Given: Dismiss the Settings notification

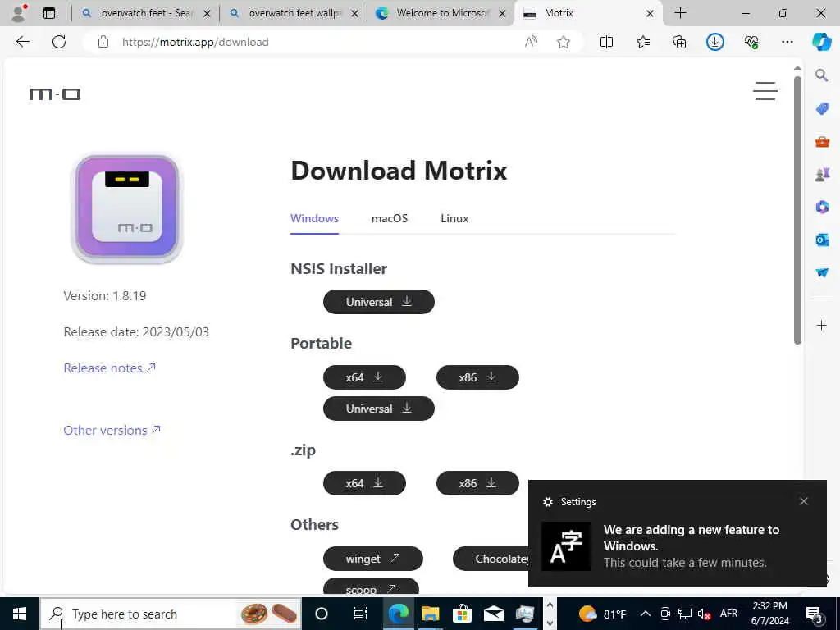Looking at the screenshot, I should pos(804,501).
